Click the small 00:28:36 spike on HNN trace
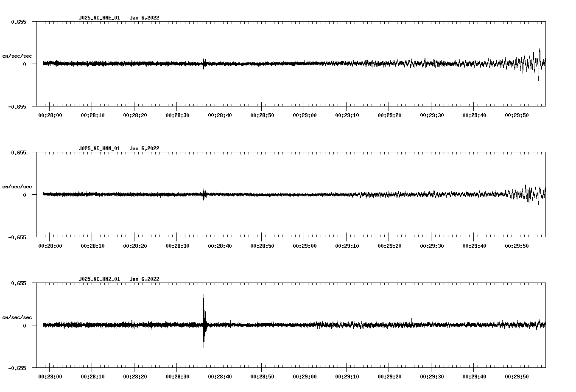The width and height of the screenshot is (576, 392). (204, 195)
